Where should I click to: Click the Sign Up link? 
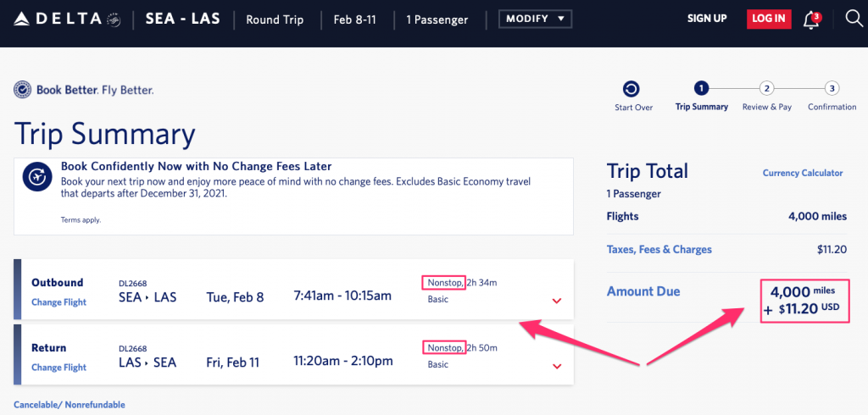tap(707, 19)
